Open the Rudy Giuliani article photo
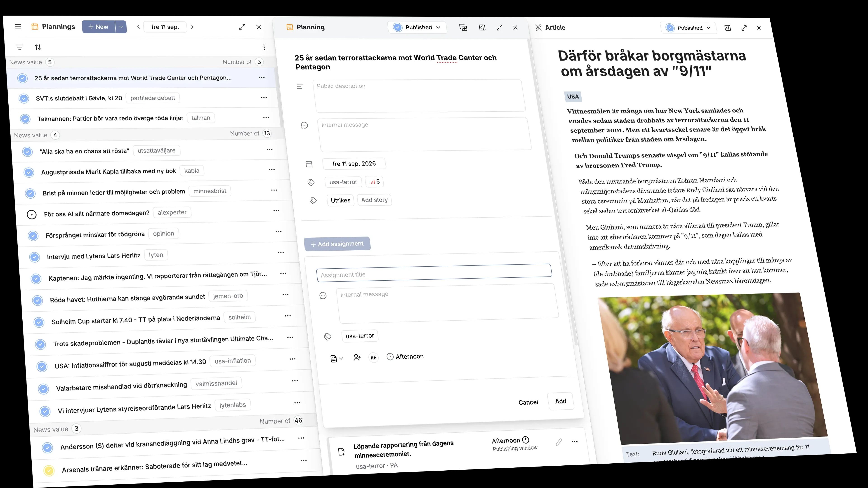 (x=712, y=368)
